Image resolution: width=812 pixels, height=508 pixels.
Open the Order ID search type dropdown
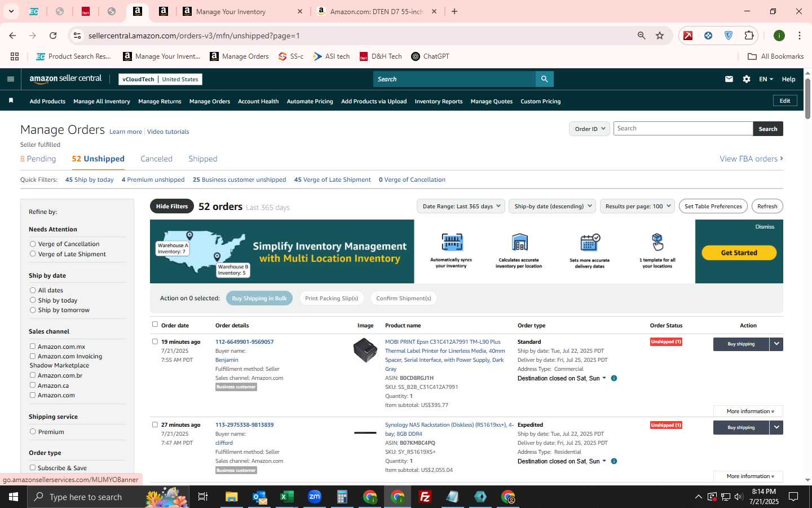pos(589,129)
